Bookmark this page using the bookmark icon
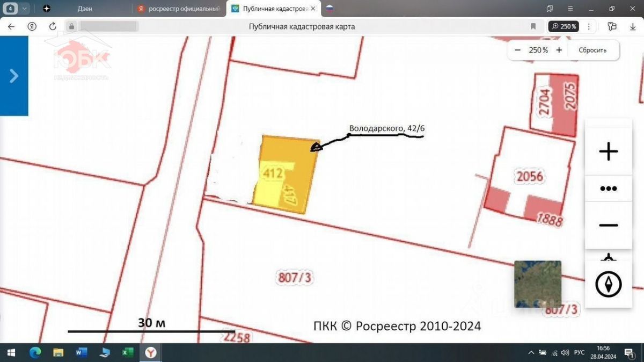Screen dimensions: 644x362 click(533, 26)
